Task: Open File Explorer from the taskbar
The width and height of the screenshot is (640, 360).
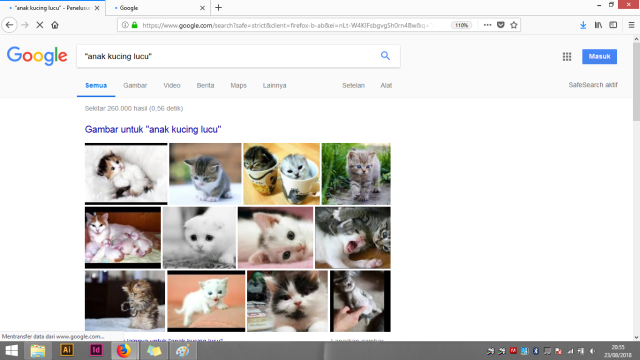Action: click(x=38, y=351)
